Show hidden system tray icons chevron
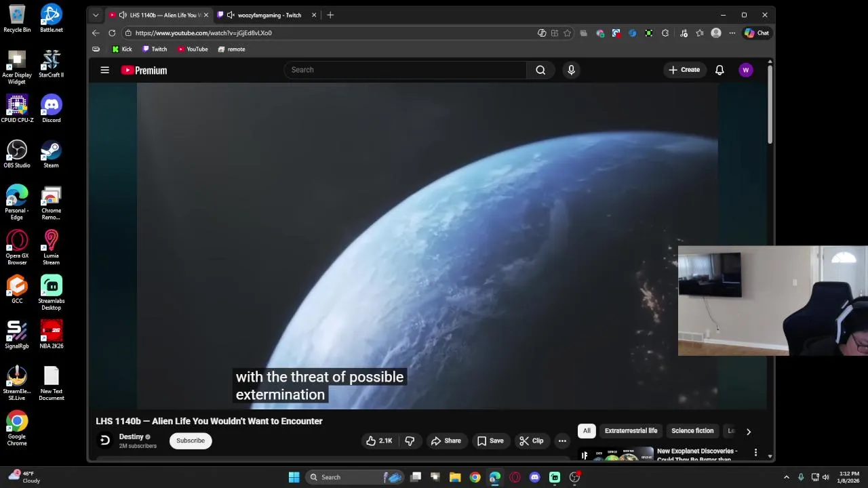The width and height of the screenshot is (868, 488). (x=787, y=477)
